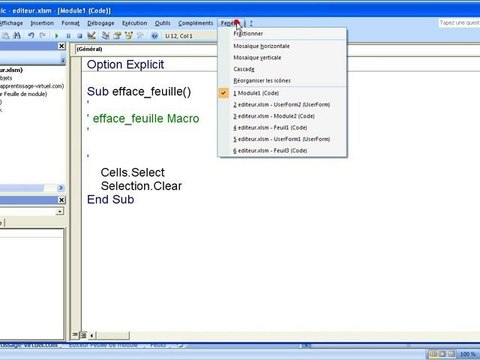Image resolution: width=480 pixels, height=360 pixels.
Task: Close the Project Explorer pane
Action: tap(62, 46)
